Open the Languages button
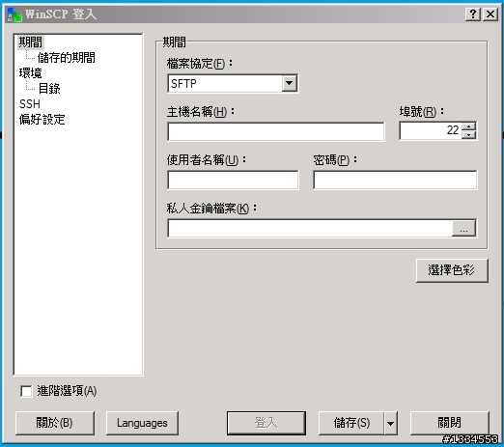Viewport: 504px width, 447px height. click(x=142, y=423)
